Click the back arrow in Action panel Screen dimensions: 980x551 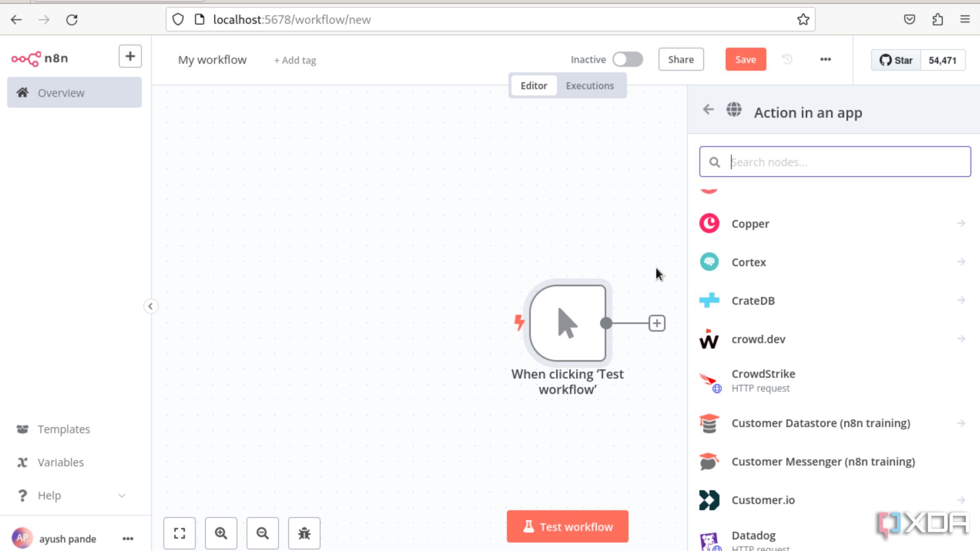tap(707, 110)
